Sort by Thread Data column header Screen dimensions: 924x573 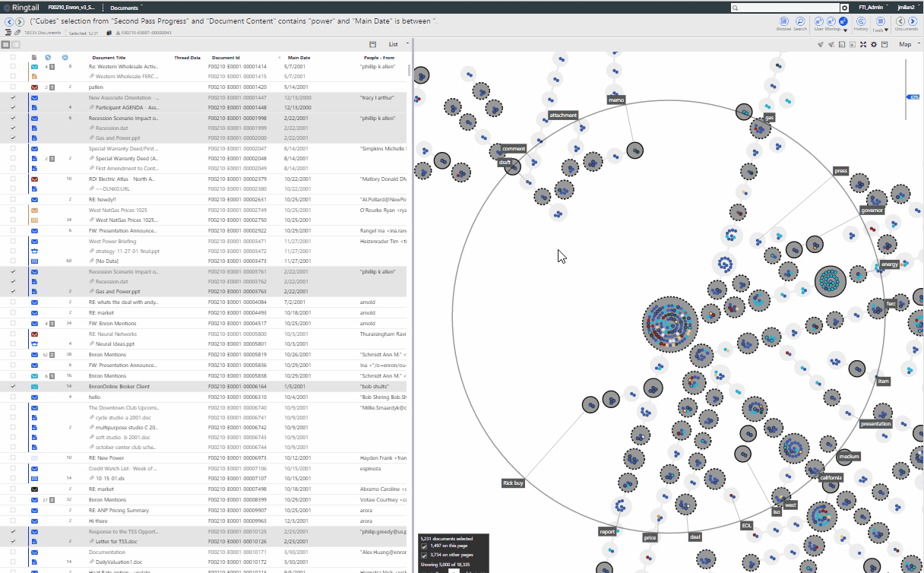click(x=187, y=58)
